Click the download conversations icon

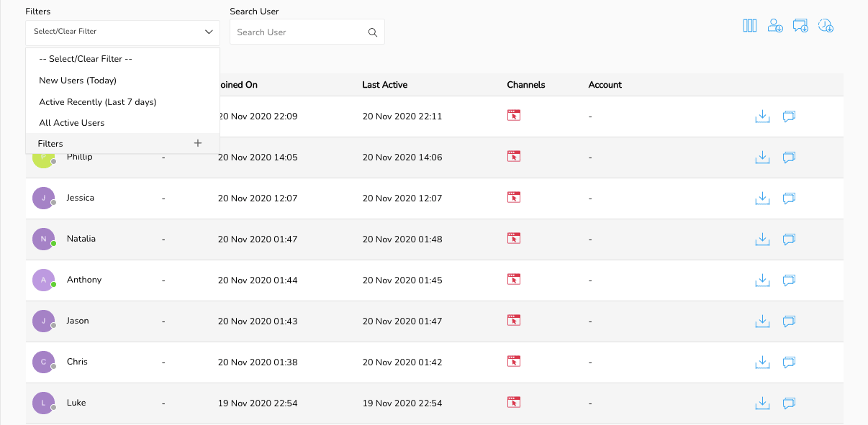coord(800,26)
